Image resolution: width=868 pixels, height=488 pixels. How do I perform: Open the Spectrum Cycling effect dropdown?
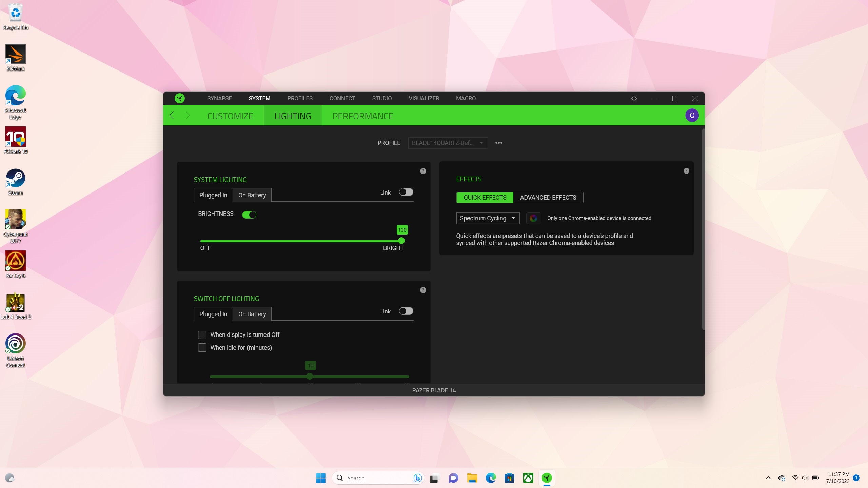[x=487, y=218]
